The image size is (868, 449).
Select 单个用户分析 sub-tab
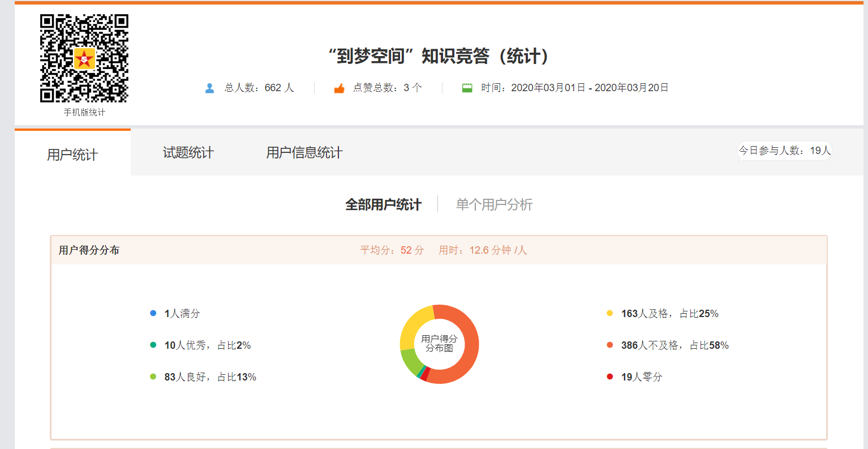pyautogui.click(x=494, y=204)
